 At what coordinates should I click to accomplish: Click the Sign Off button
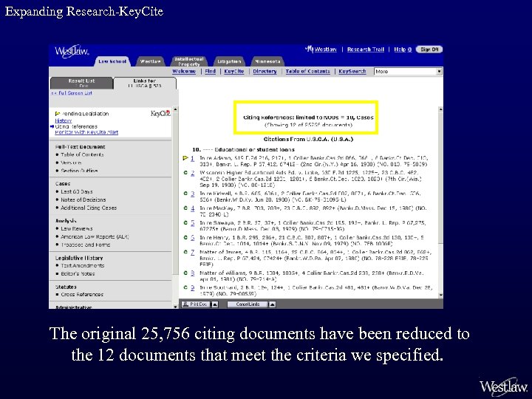[x=429, y=50]
